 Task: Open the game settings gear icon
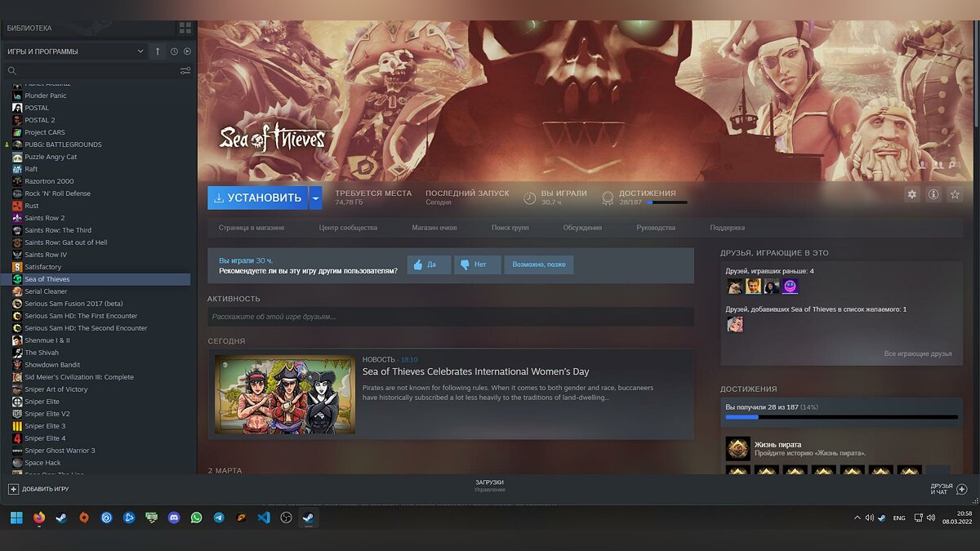(912, 194)
